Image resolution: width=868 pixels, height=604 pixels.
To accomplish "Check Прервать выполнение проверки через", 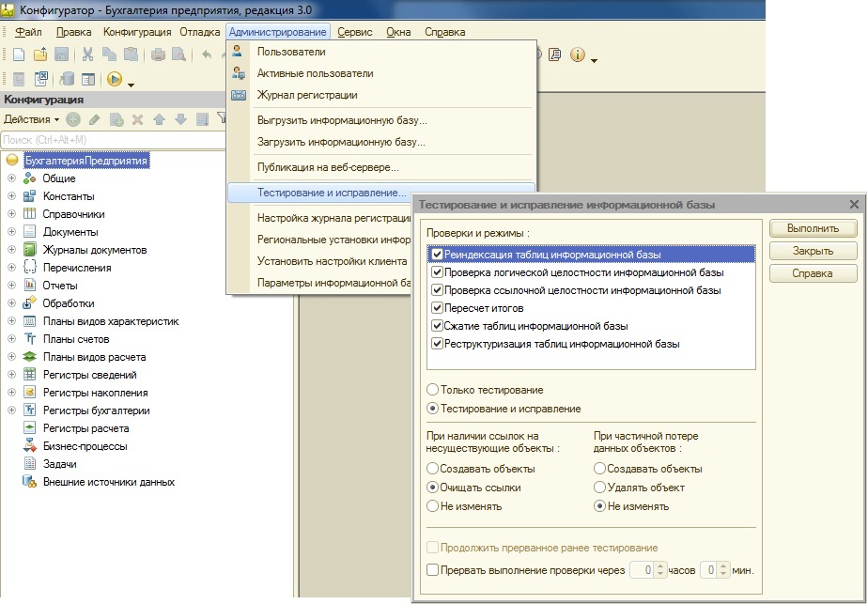I will pos(433,569).
